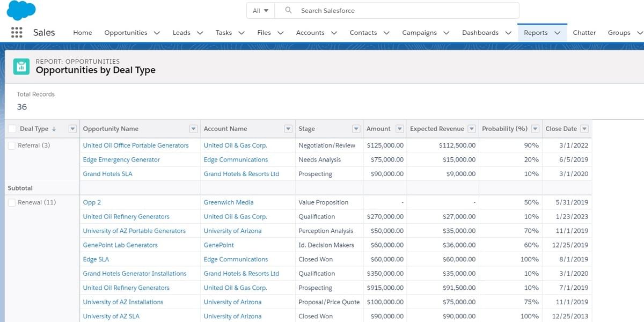Viewport: 644px width, 322px height.
Task: Expand the Files tab chevron
Action: (x=280, y=33)
